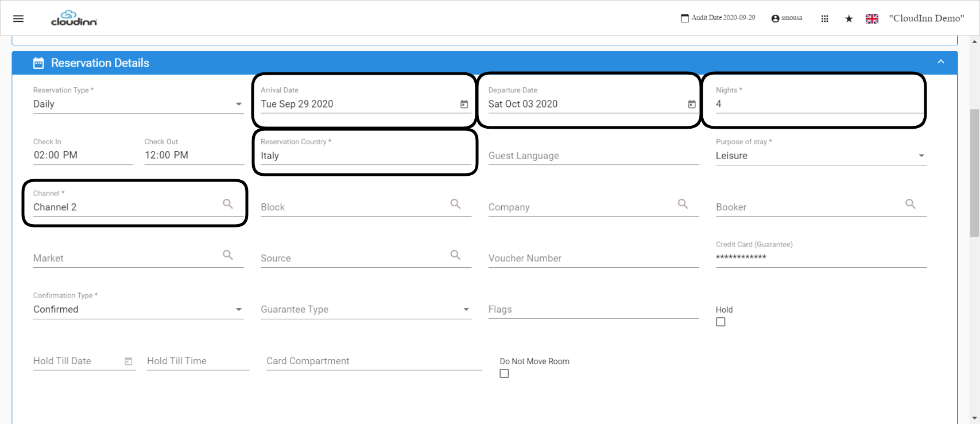Tick the Hold checkbox

[721, 322]
